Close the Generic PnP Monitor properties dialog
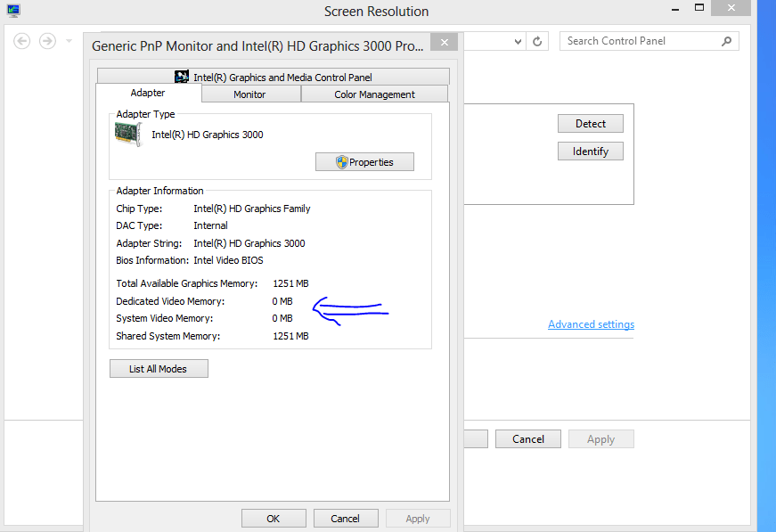Screen dimensions: 776x532 444,42
